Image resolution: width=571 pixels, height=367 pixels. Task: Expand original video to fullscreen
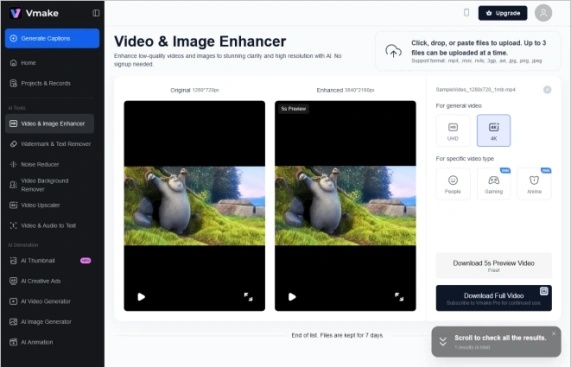248,297
